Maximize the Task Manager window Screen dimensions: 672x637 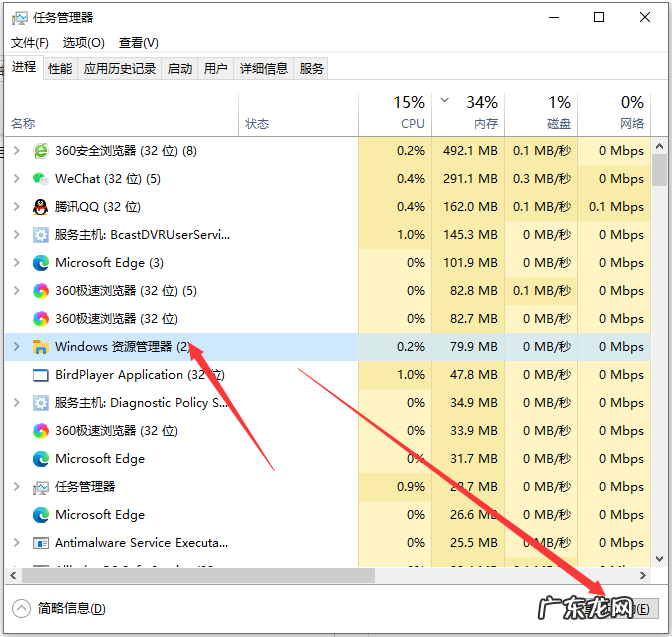pos(599,18)
